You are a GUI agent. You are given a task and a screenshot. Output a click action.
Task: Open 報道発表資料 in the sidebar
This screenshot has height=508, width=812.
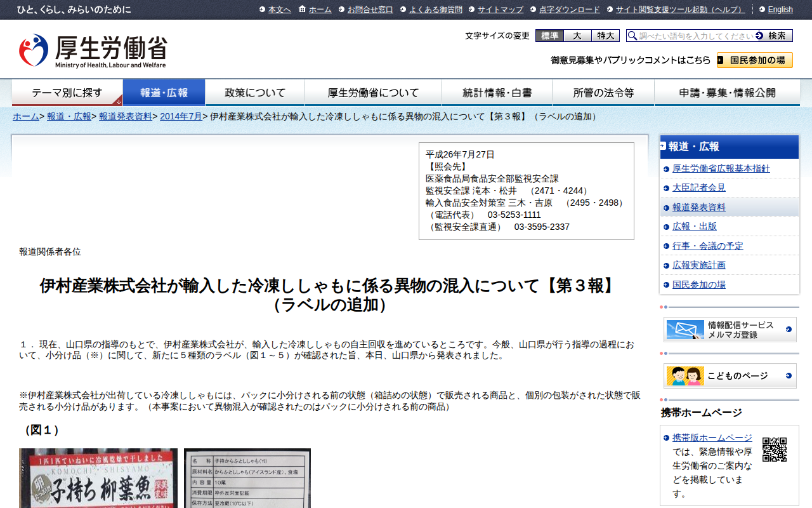(699, 207)
